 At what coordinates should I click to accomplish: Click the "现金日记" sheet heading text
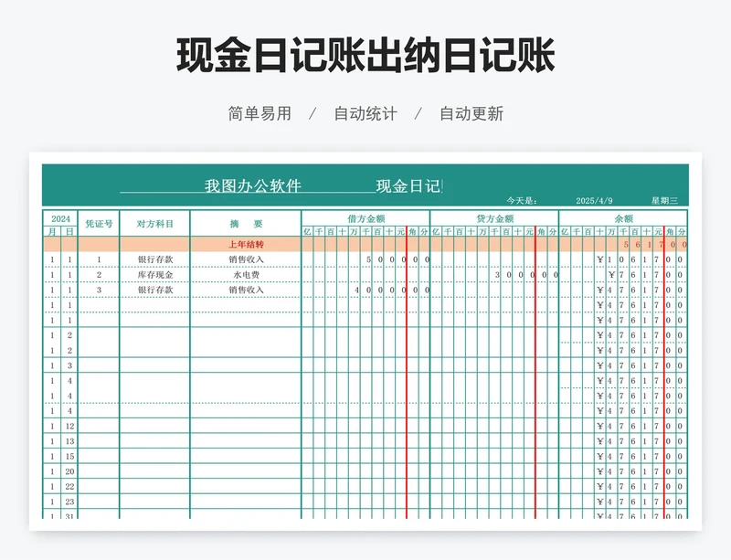(x=408, y=186)
